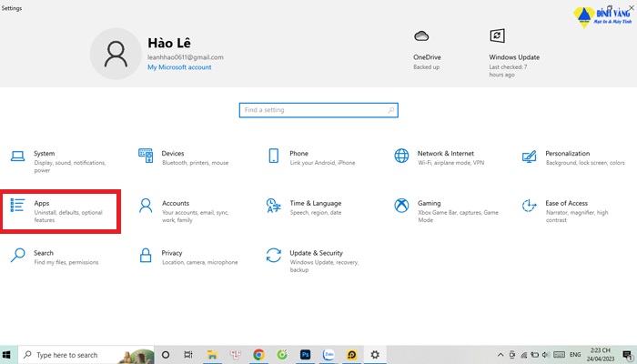This screenshot has height=364, width=637.
Task: Open the Gaming Xbox icon
Action: 401,205
